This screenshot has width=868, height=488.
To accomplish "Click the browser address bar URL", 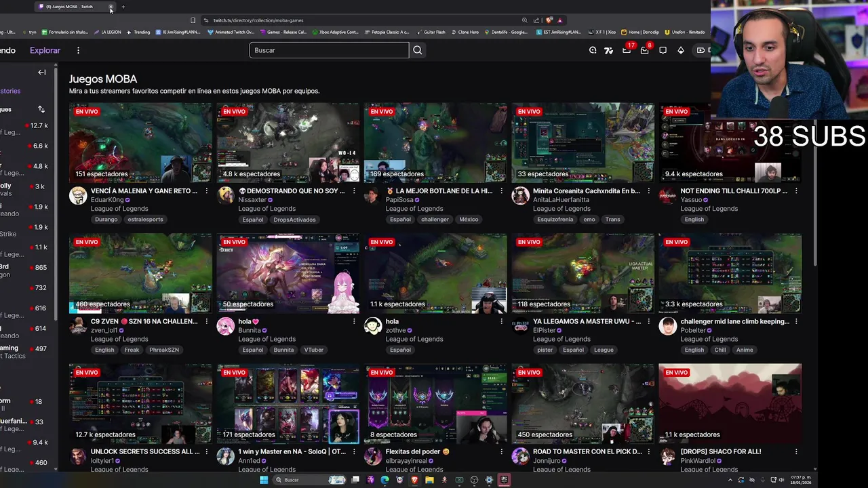I will (258, 20).
